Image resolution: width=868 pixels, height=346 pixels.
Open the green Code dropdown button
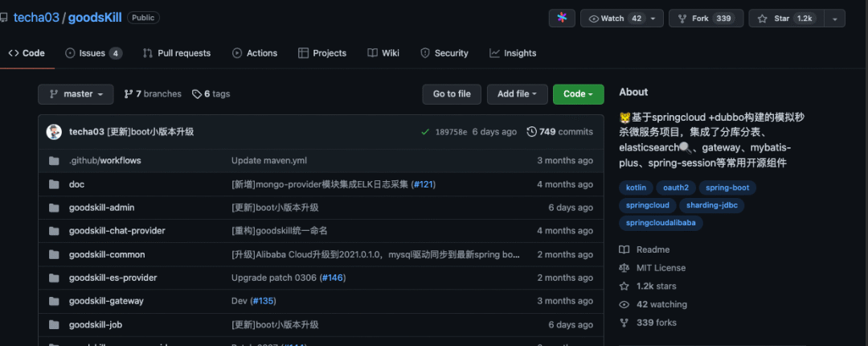(x=579, y=94)
